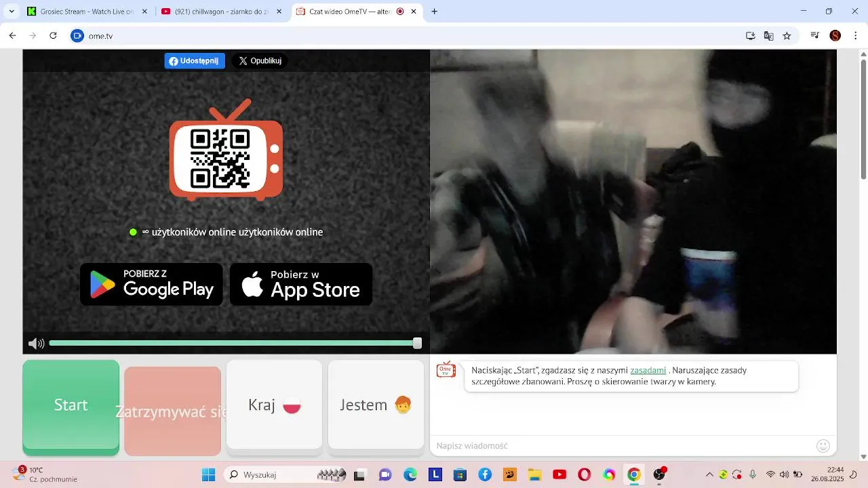This screenshot has height=488, width=868.
Task: Click the green volume slider bar
Action: pos(232,344)
